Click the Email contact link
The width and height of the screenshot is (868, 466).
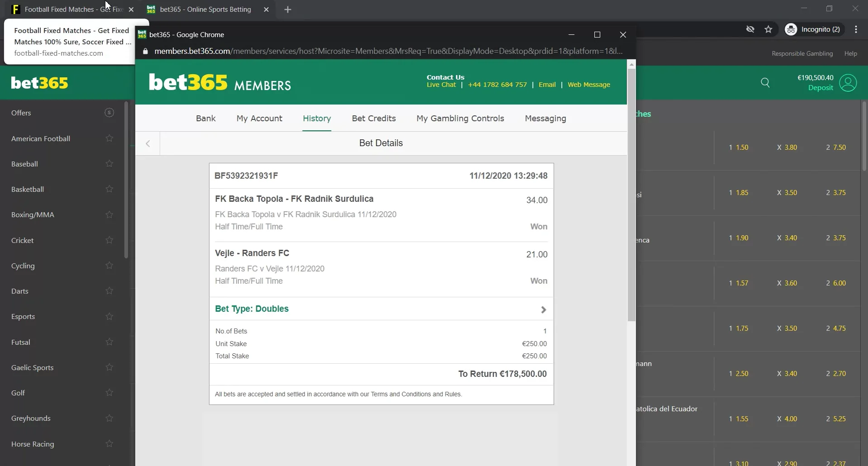click(x=547, y=85)
